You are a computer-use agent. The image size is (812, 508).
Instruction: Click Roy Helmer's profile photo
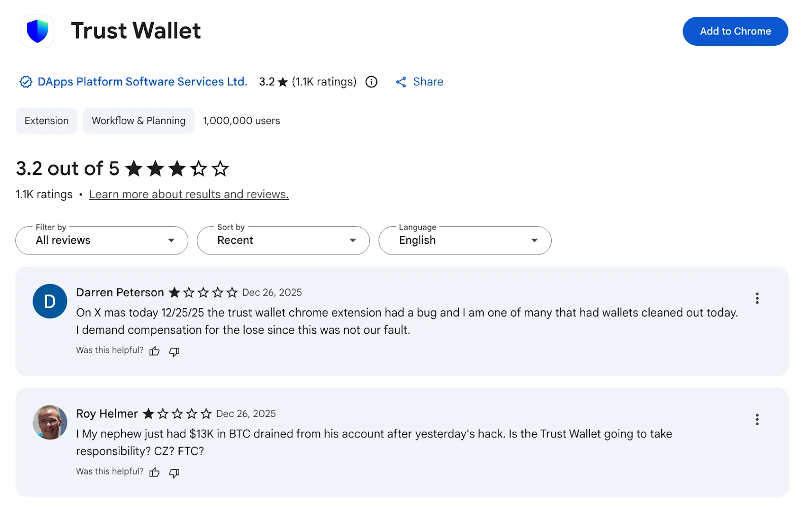[49, 423]
